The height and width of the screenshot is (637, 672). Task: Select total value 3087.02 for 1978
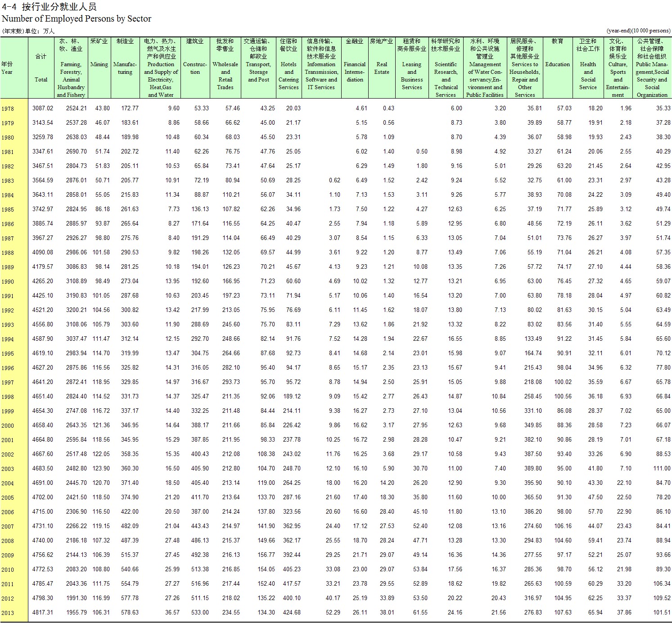pos(43,108)
